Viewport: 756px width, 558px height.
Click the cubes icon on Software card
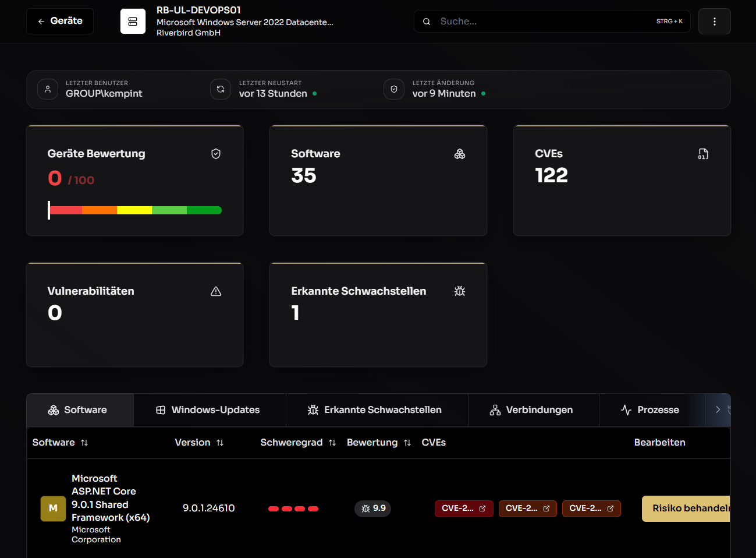460,154
